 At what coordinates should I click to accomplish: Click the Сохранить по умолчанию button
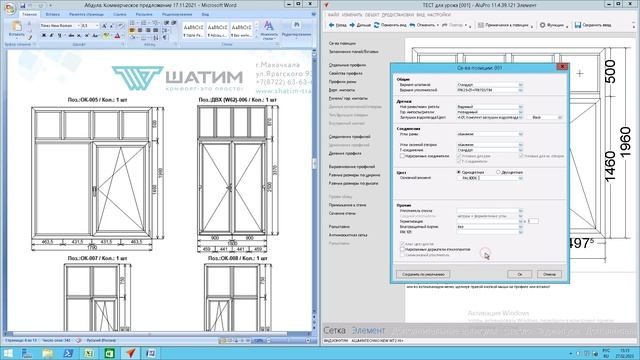(423, 274)
